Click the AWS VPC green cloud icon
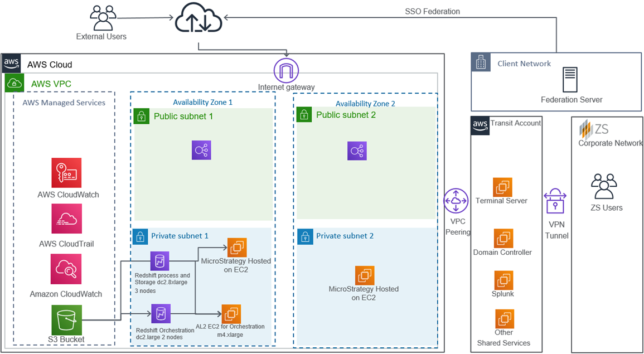 pyautogui.click(x=14, y=83)
